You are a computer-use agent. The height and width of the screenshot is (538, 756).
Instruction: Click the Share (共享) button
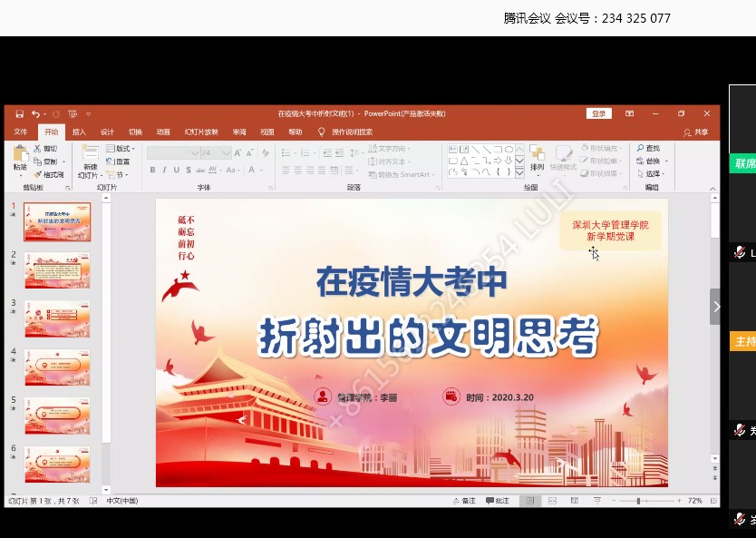(697, 132)
